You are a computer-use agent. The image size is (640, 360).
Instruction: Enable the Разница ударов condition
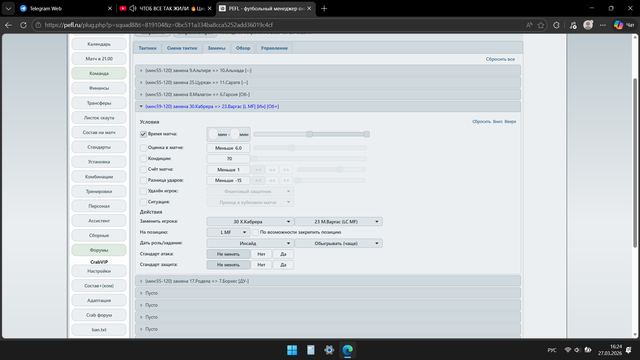point(143,180)
